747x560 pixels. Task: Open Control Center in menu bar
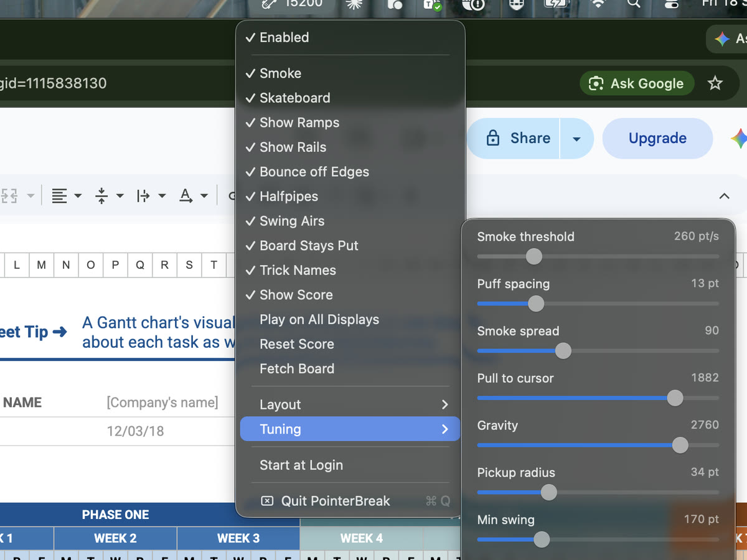(671, 4)
